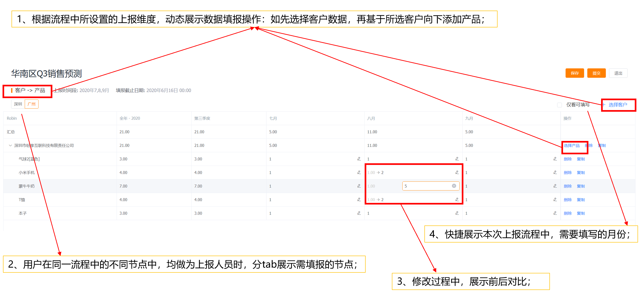Collapse the 深圳市纷享互联科技有限责任公司 row
Screen dimensions: 644x304
click(10, 146)
